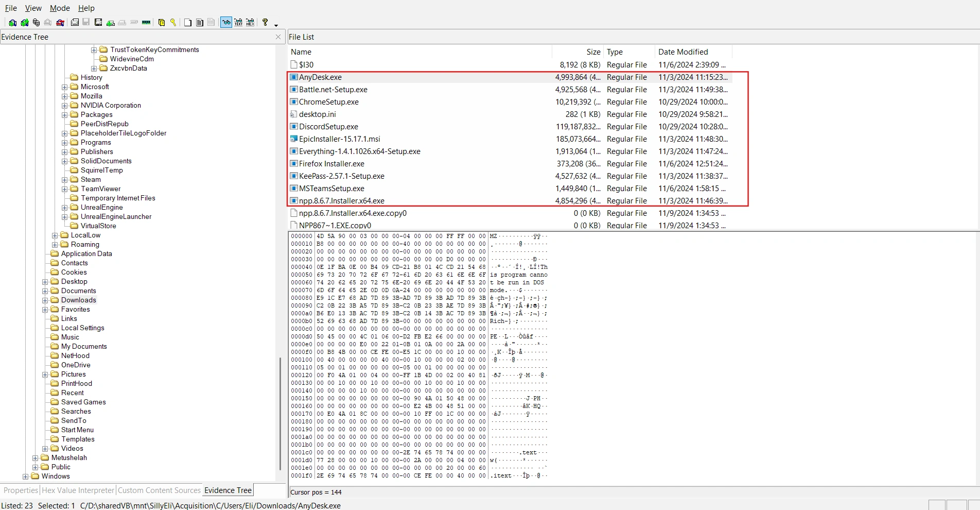The height and width of the screenshot is (510, 980).
Task: Open the toolbar overflow dropdown arrow
Action: [276, 24]
